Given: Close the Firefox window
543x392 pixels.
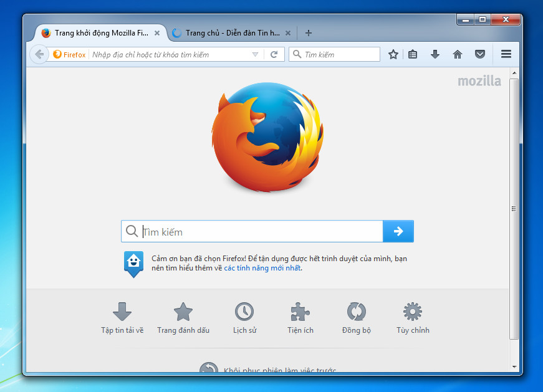Looking at the screenshot, I should tap(505, 19).
